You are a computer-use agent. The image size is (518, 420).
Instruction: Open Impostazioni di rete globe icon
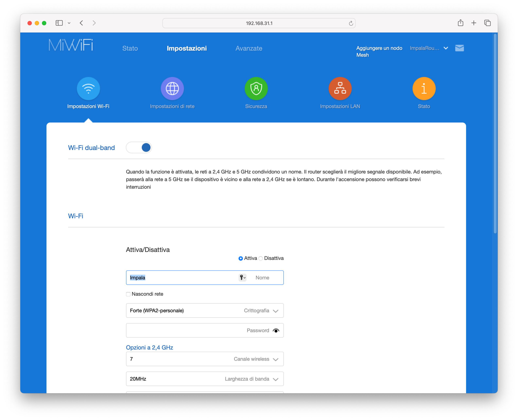(x=172, y=89)
